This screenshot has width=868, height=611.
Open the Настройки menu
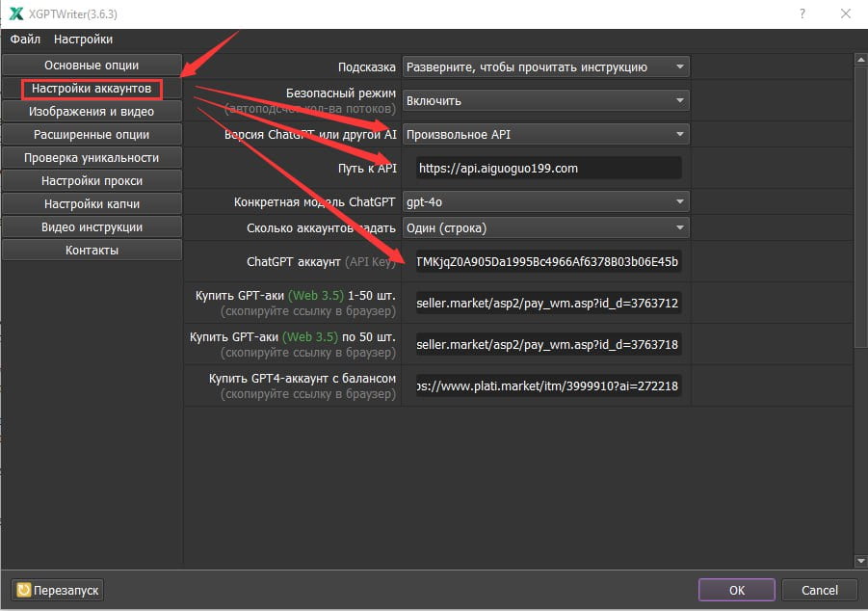click(x=83, y=40)
